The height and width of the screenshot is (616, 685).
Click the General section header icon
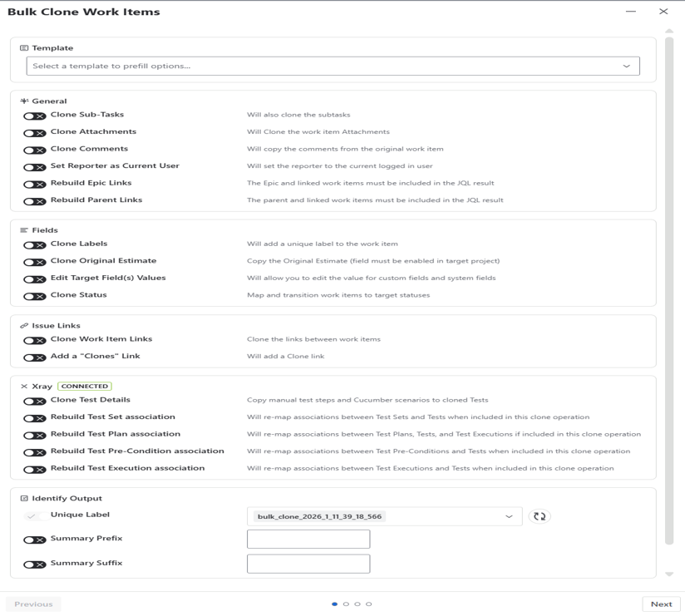point(24,101)
